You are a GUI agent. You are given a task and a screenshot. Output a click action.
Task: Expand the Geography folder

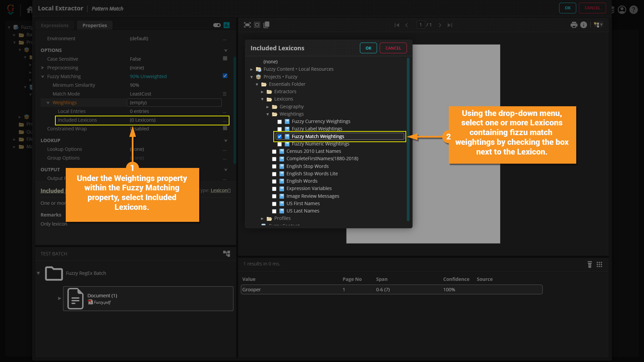[268, 107]
